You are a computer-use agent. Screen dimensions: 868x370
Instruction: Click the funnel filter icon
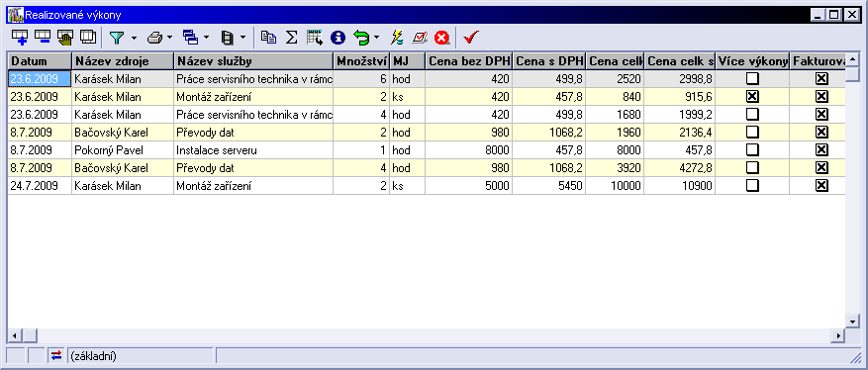(x=116, y=38)
